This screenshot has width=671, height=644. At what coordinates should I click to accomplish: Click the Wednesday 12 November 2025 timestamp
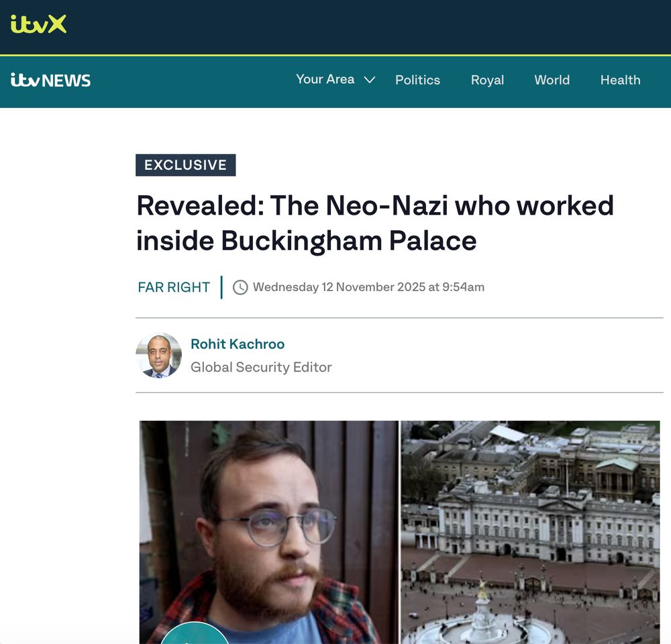(368, 287)
